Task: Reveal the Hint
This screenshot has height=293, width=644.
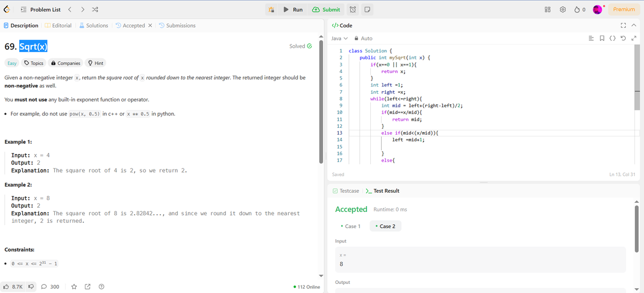Action: [96, 63]
